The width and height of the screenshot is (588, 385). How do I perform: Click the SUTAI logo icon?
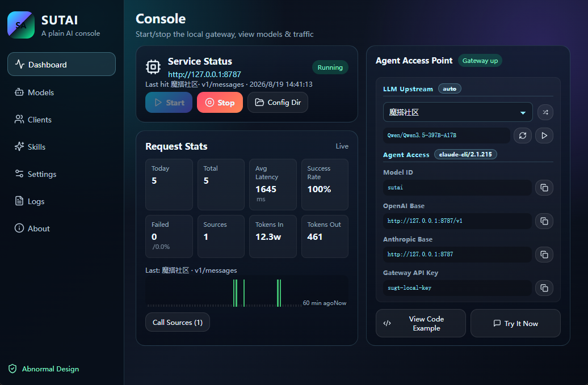coord(21,25)
